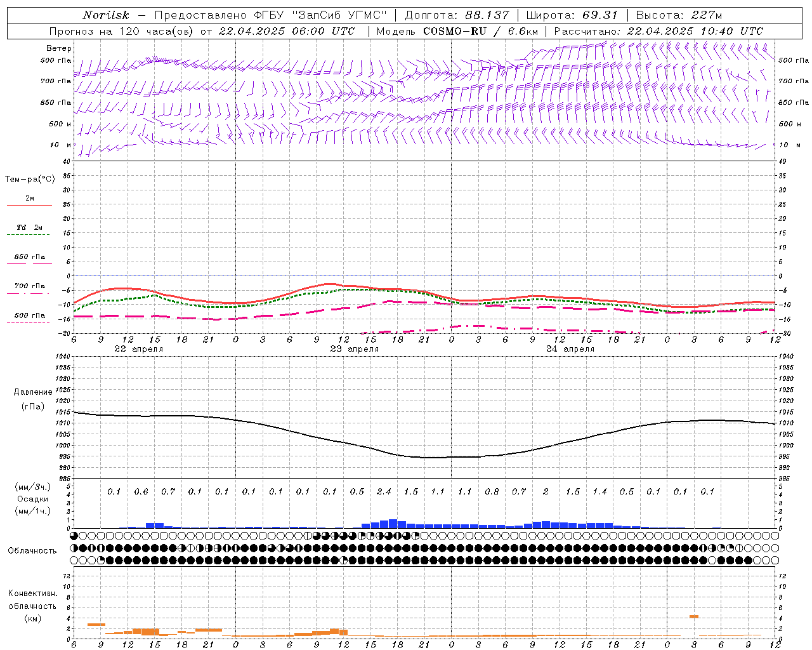Click the '500 гПа' temperature legend entry

click(x=30, y=315)
